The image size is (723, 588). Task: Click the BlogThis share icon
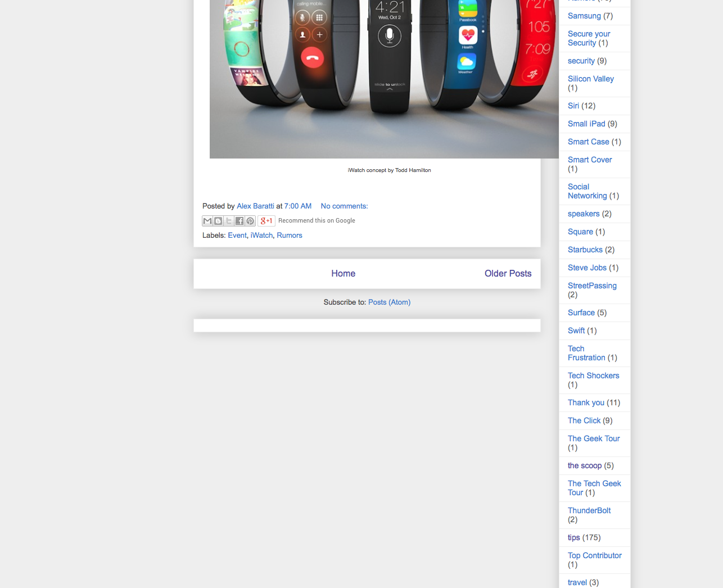(218, 221)
